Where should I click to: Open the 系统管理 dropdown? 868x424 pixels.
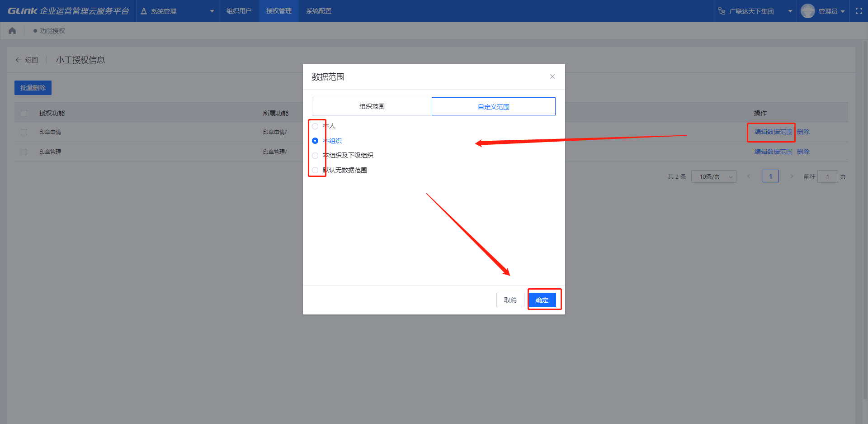[178, 11]
